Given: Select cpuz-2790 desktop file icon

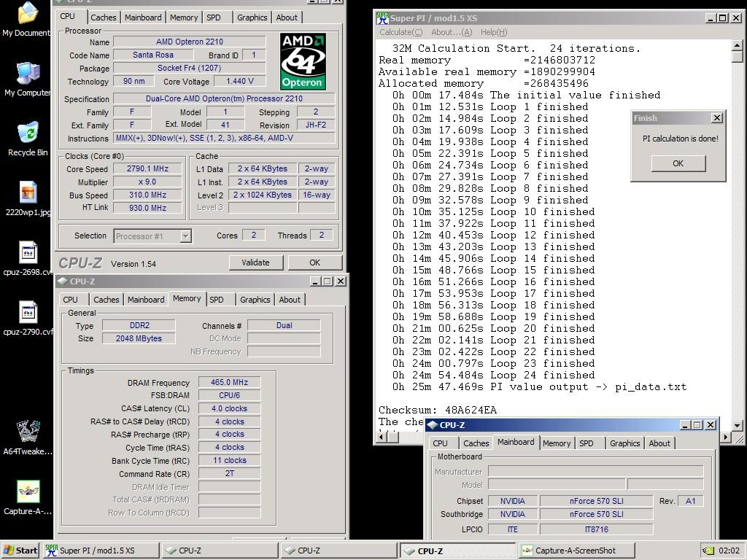Looking at the screenshot, I should (28, 318).
